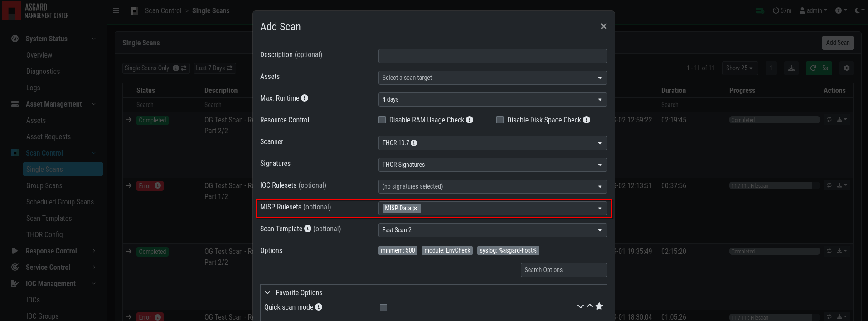Expand System Status in sidebar
The height and width of the screenshot is (321, 868).
pos(53,39)
